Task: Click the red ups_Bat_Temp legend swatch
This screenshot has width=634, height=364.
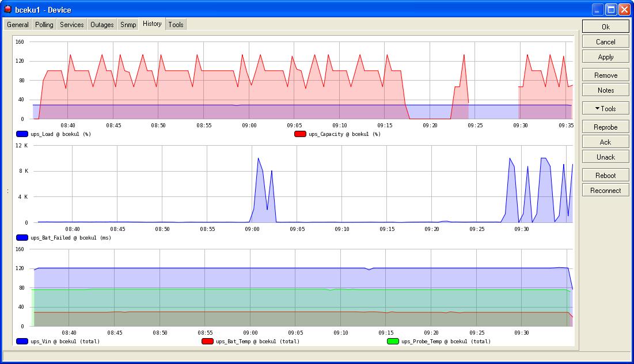Action: click(207, 341)
